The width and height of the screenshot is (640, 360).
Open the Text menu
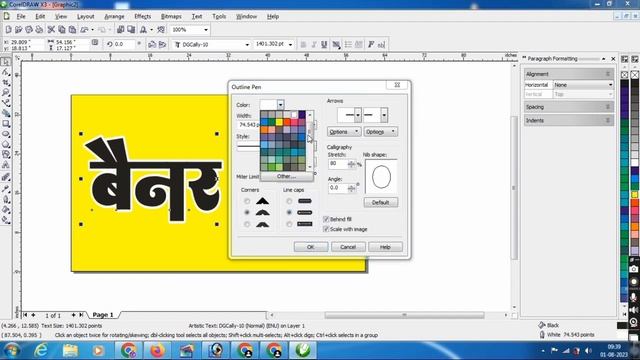point(197,17)
